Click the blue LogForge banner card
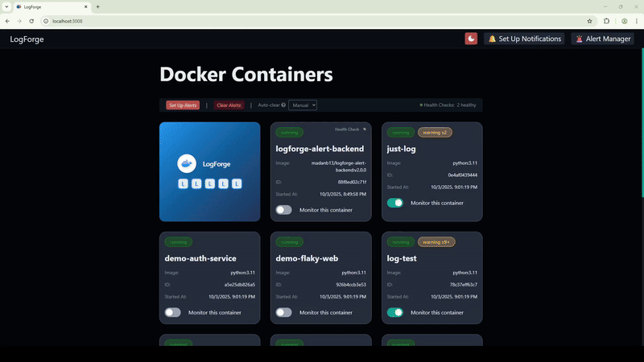 [x=209, y=171]
